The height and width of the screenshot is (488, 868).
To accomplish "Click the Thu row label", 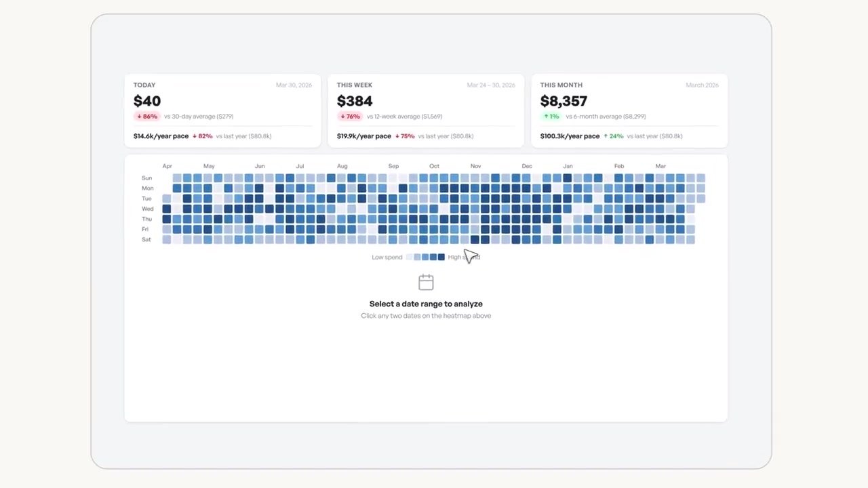I will (146, 219).
